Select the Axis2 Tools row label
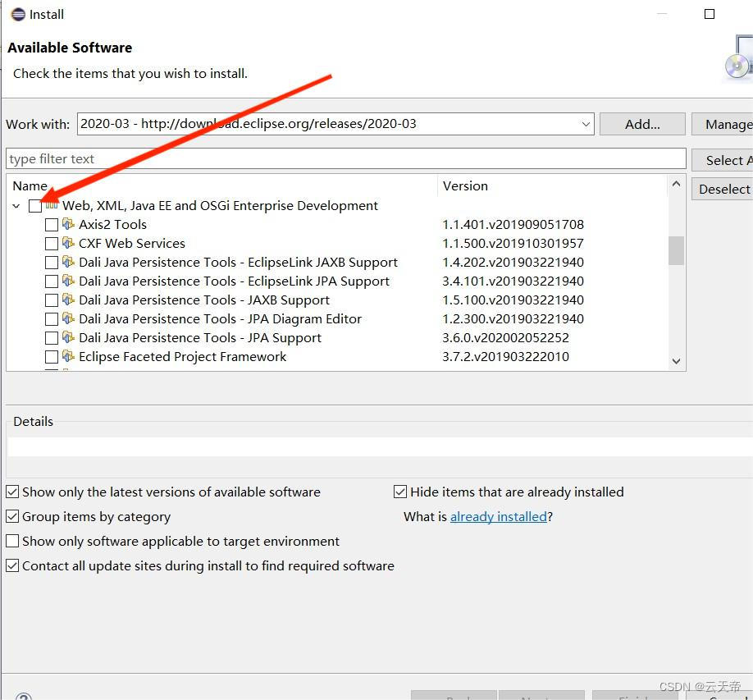Viewport: 753px width, 700px height. point(113,224)
